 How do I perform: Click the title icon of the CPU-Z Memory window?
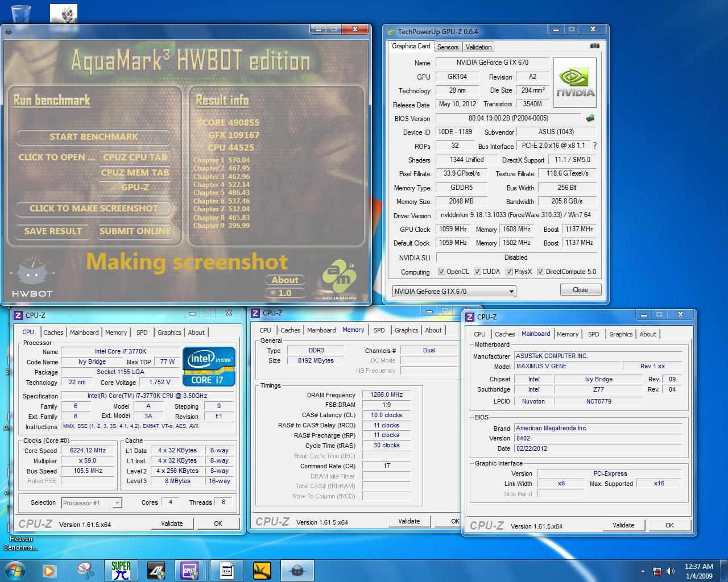[255, 313]
